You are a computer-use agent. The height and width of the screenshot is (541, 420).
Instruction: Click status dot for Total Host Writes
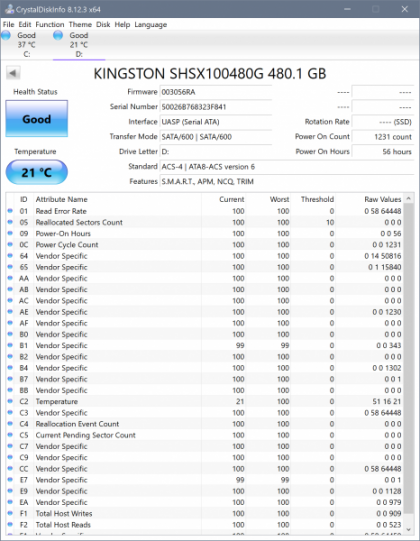[10, 513]
